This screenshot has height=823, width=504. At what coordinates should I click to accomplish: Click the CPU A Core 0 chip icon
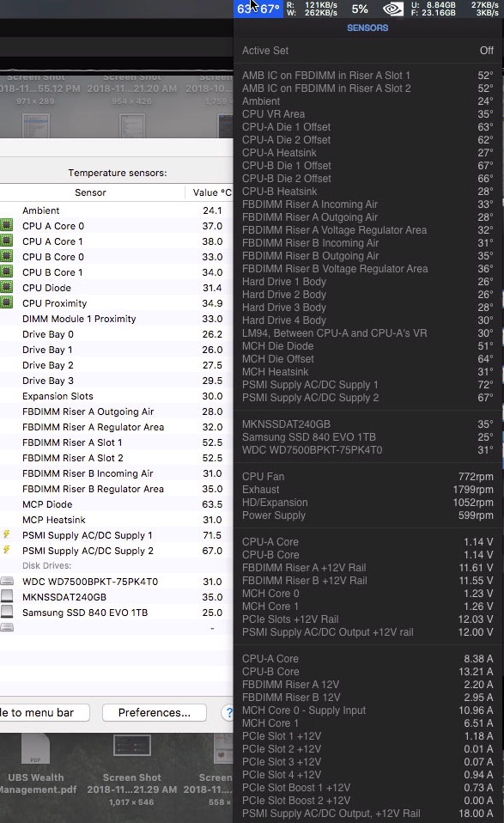[x=6, y=226]
